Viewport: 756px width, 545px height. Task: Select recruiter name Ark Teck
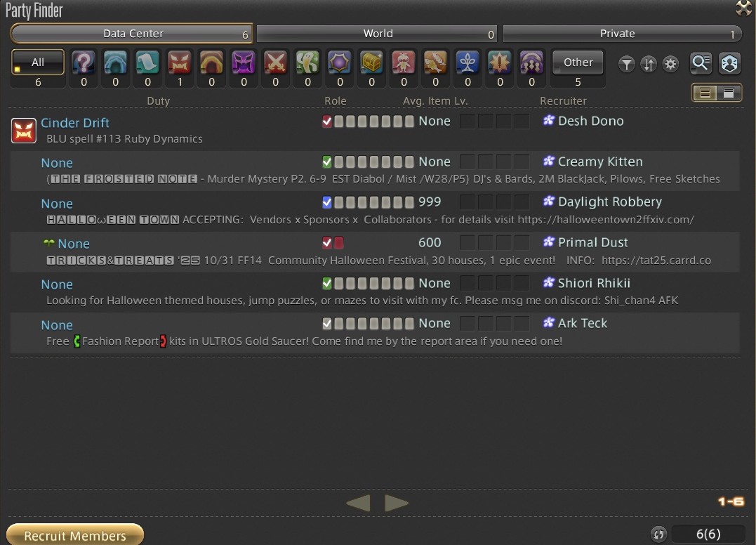coord(583,324)
